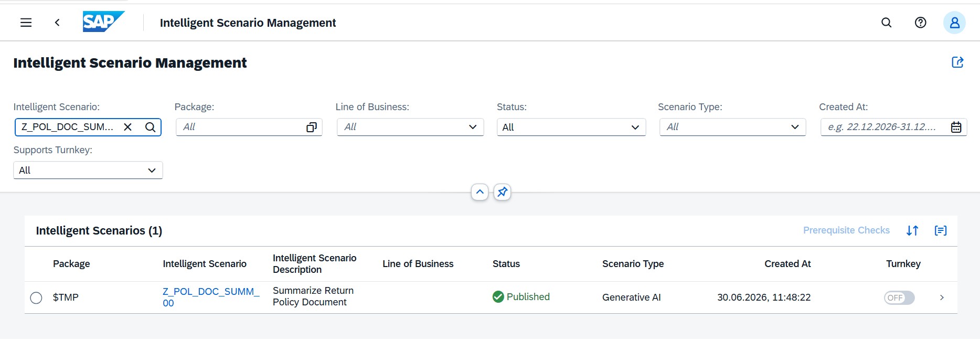Expand the Status dropdown
This screenshot has height=340, width=980.
(635, 127)
